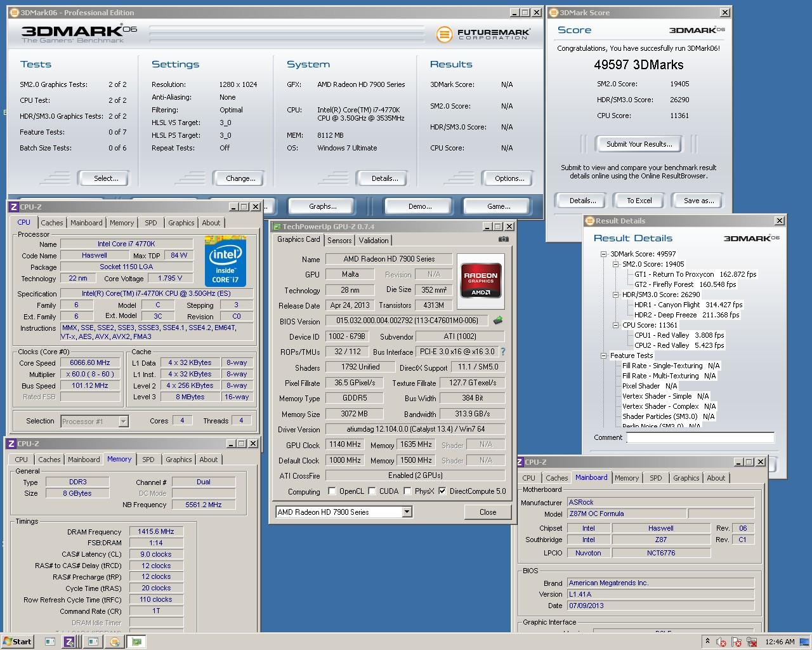Open Graphics tab in CPU-Z Memory window

179,460
